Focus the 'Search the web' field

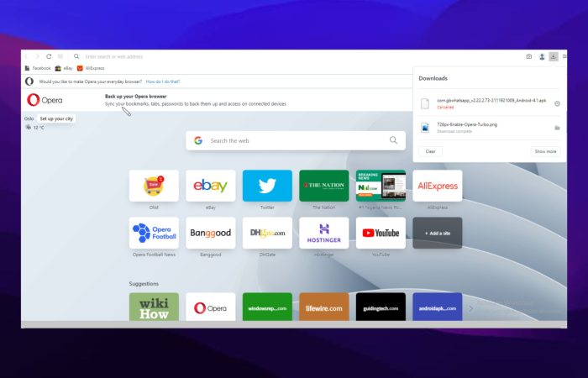click(x=296, y=140)
